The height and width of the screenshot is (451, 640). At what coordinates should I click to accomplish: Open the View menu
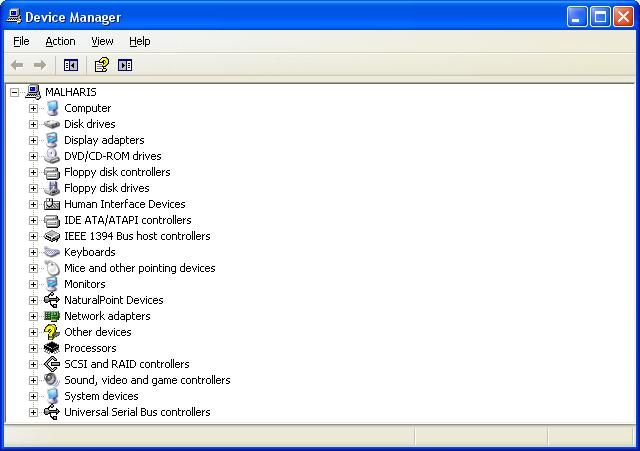click(102, 41)
